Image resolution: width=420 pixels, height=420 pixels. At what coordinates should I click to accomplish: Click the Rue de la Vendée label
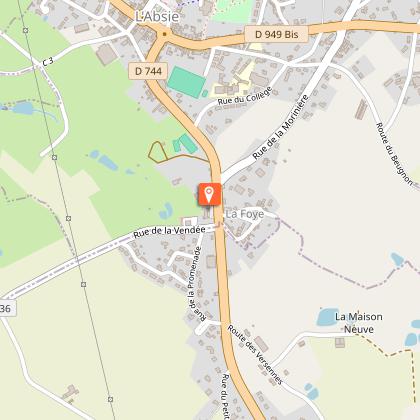pyautogui.click(x=169, y=231)
